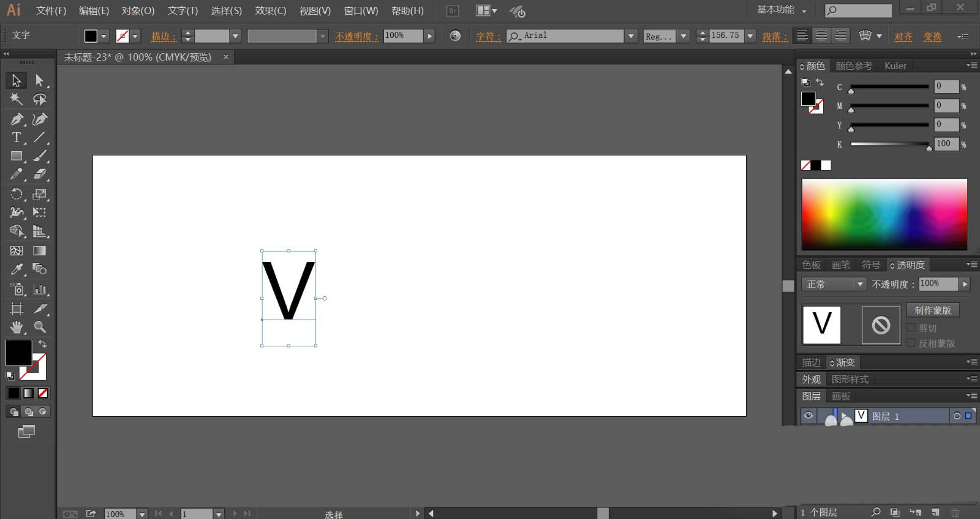Image resolution: width=980 pixels, height=519 pixels.
Task: Click the 变换 link in control bar
Action: point(932,36)
